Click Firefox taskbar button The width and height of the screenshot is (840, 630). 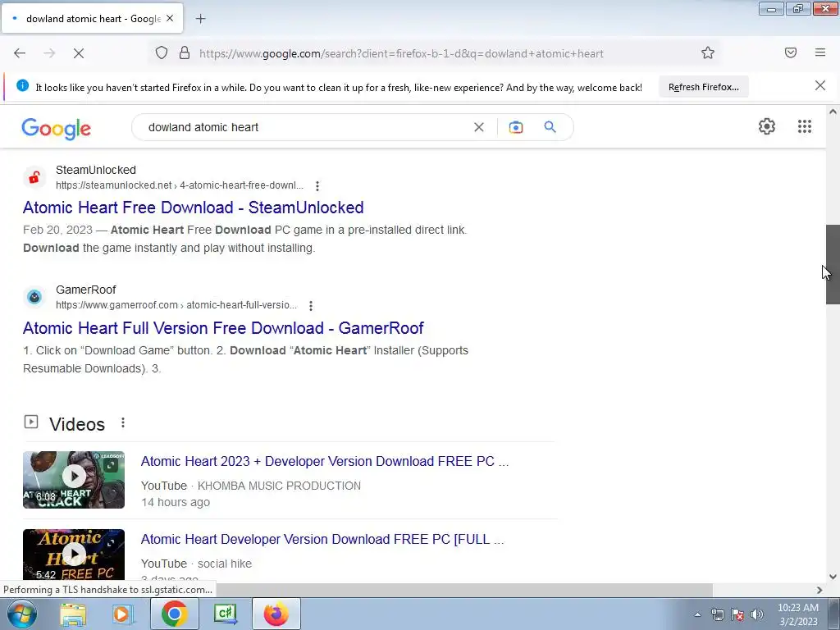[x=276, y=614]
